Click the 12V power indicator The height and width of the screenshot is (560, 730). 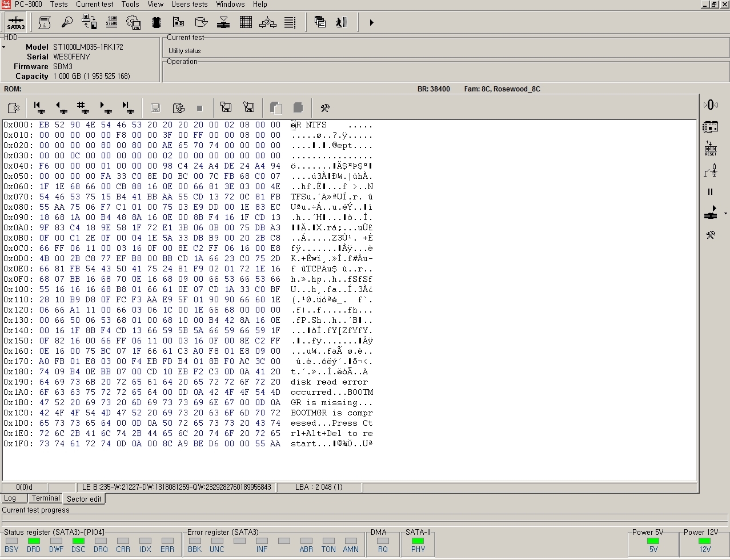coord(705,541)
